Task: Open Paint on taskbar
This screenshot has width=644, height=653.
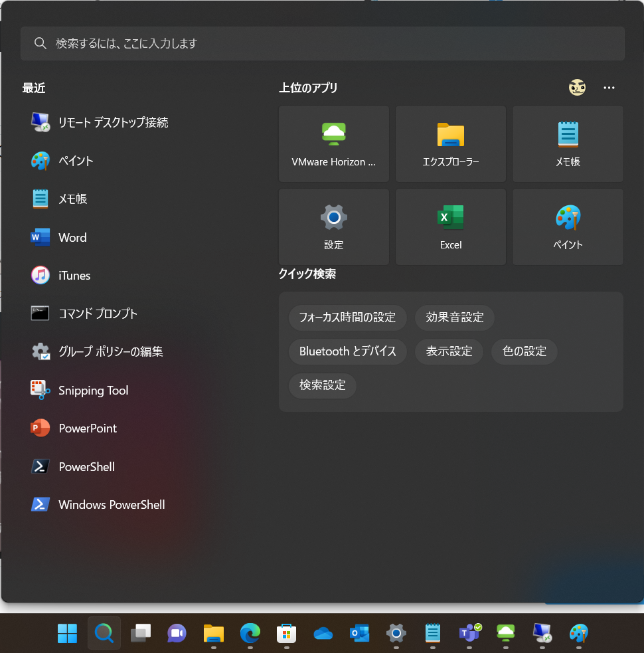Action: tap(579, 633)
